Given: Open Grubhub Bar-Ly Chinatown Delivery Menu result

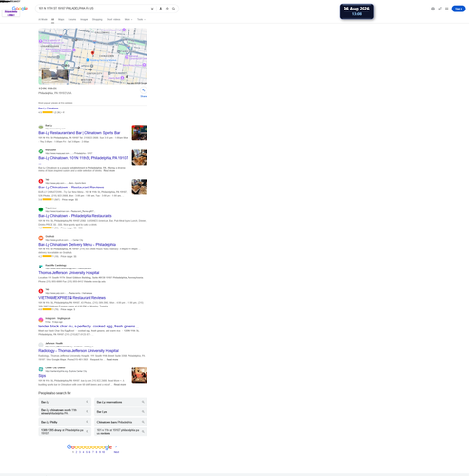Looking at the screenshot, I should pyautogui.click(x=77, y=245).
